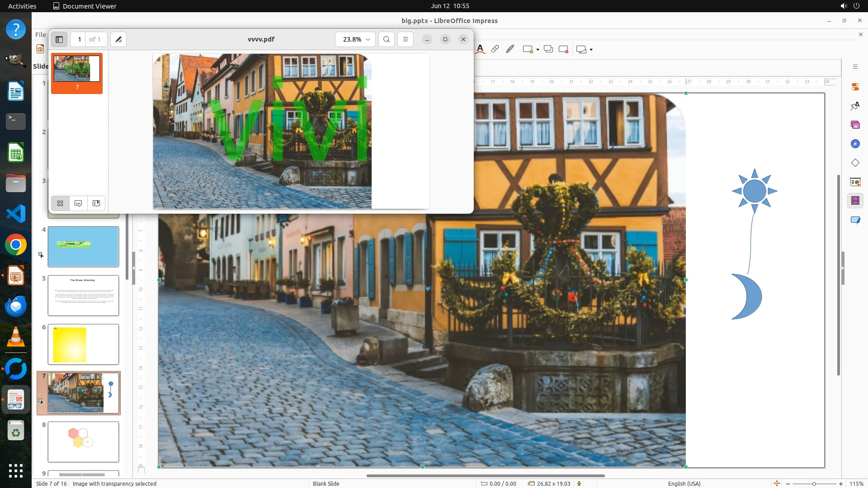Click the Delete Slide icon
Screen dimensions: 868x488
tap(563, 49)
